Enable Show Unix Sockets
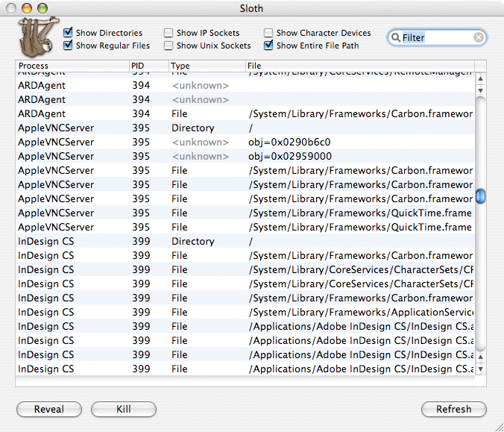The image size is (504, 432). click(x=168, y=46)
